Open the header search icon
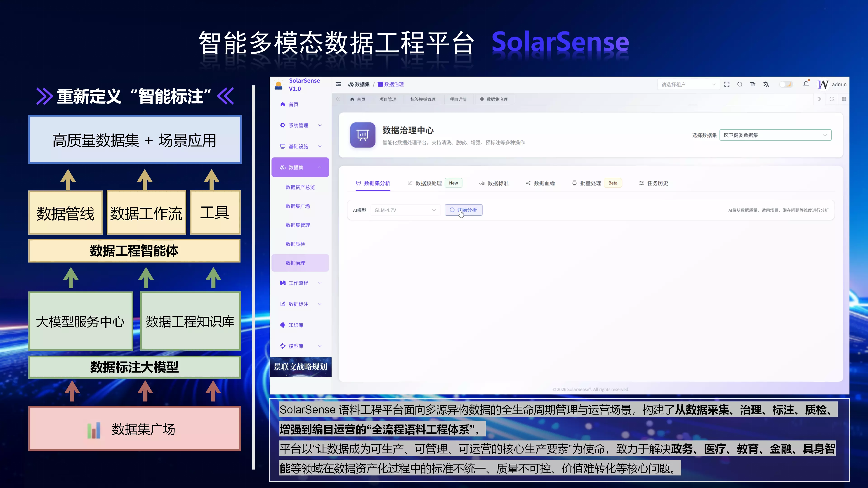Screen dimensions: 868x488 click(740, 84)
